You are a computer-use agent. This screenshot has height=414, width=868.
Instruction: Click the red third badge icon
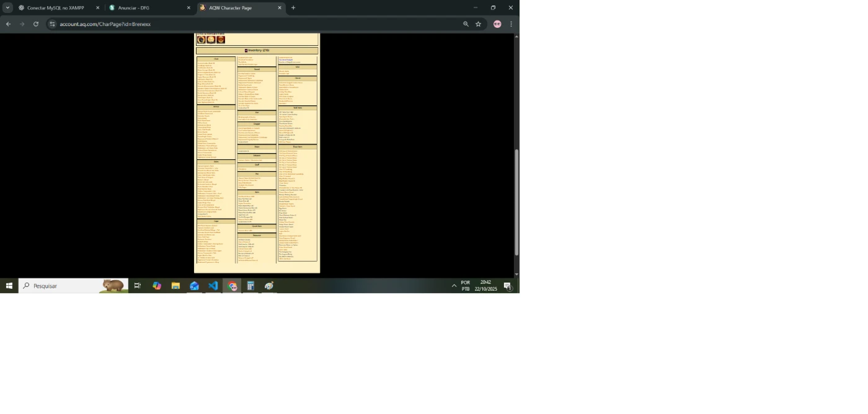pos(221,40)
